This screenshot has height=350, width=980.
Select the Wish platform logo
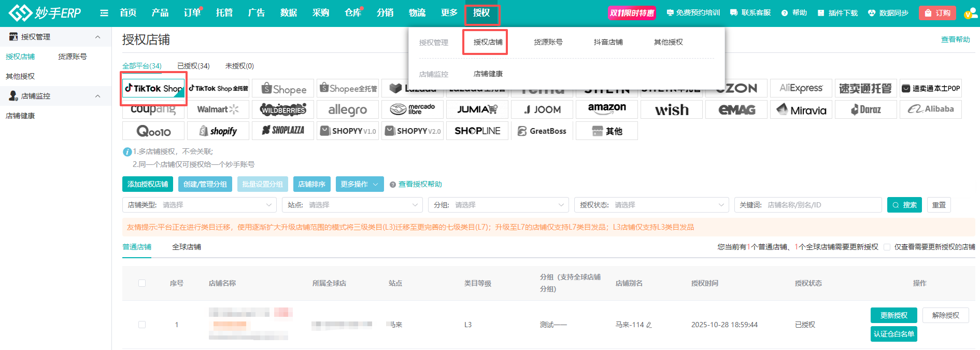pyautogui.click(x=671, y=109)
